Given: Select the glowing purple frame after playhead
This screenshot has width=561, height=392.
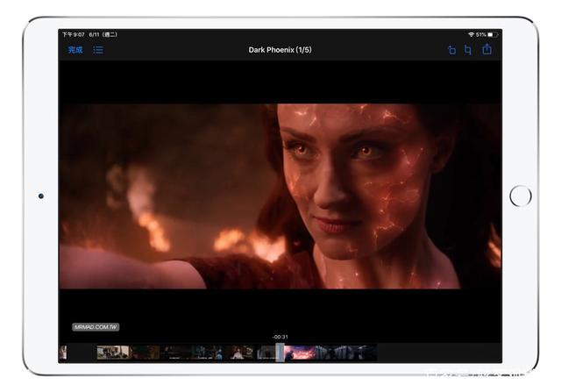Looking at the screenshot, I should [298, 353].
